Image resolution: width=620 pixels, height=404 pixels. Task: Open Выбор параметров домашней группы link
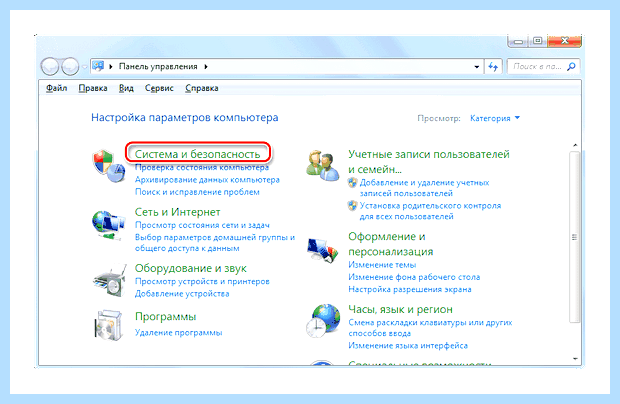click(x=215, y=243)
